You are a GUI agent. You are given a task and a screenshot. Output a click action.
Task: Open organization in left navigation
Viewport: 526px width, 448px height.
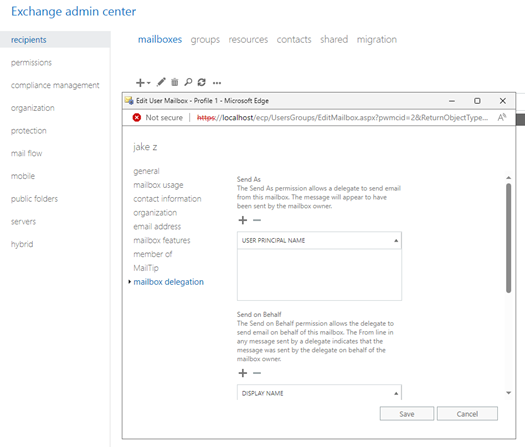33,108
